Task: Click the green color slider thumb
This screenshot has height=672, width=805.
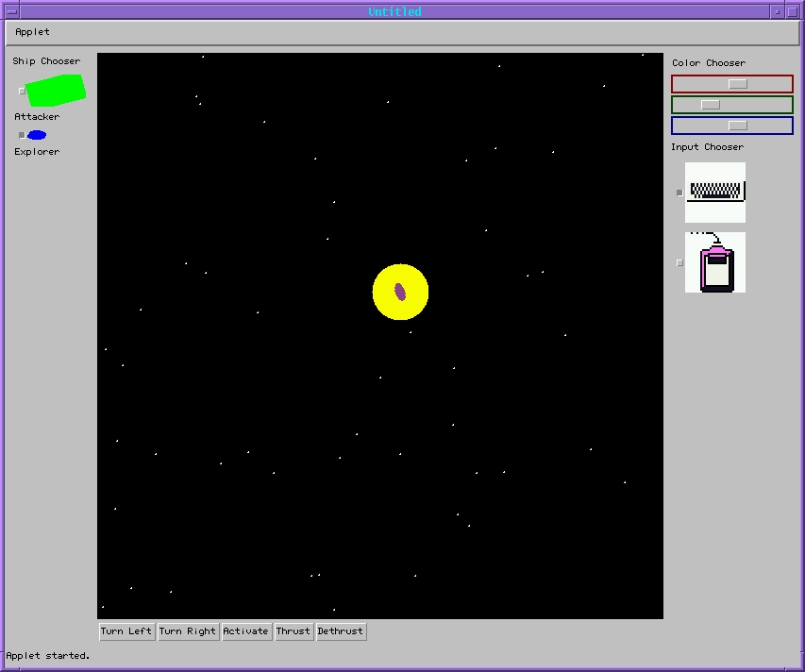Action: click(711, 105)
